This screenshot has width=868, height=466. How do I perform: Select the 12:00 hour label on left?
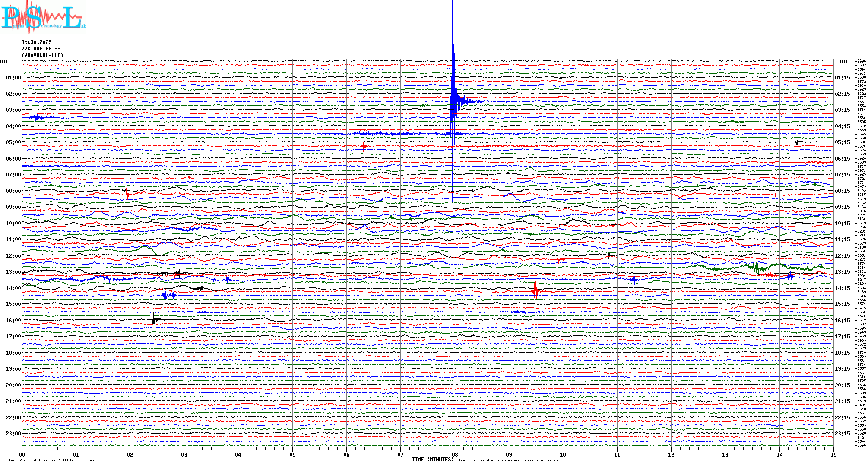pos(13,256)
